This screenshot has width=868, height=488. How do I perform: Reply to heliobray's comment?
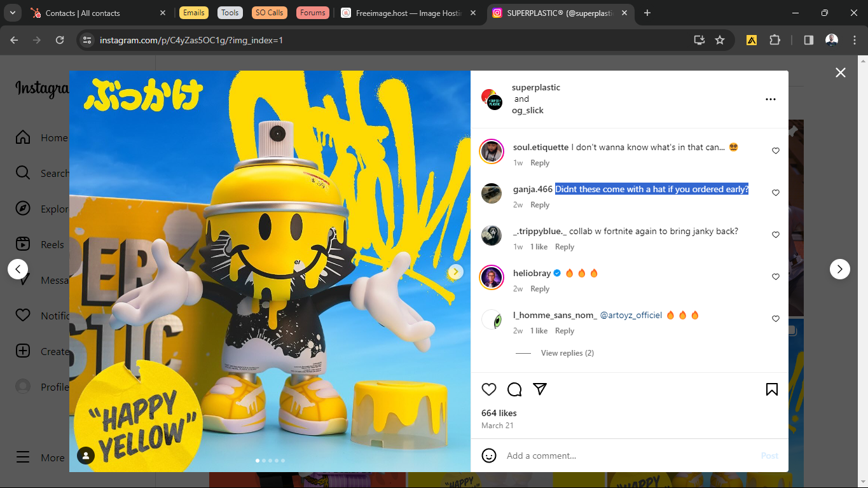coord(540,289)
